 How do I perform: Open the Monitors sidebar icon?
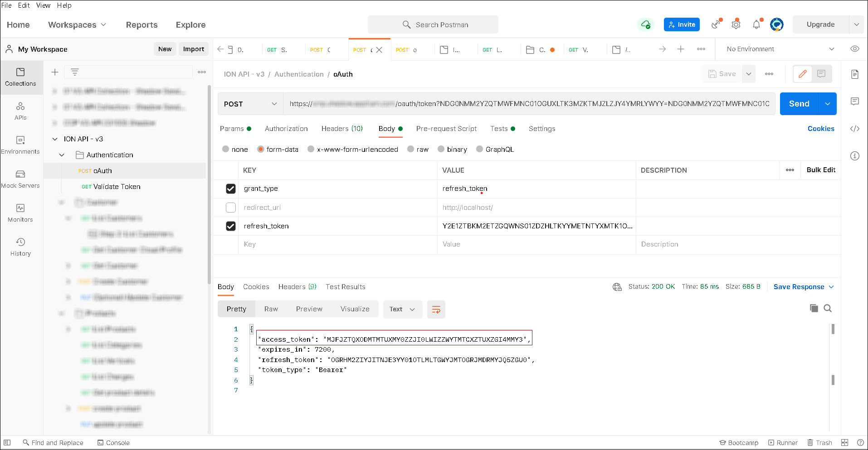point(20,213)
